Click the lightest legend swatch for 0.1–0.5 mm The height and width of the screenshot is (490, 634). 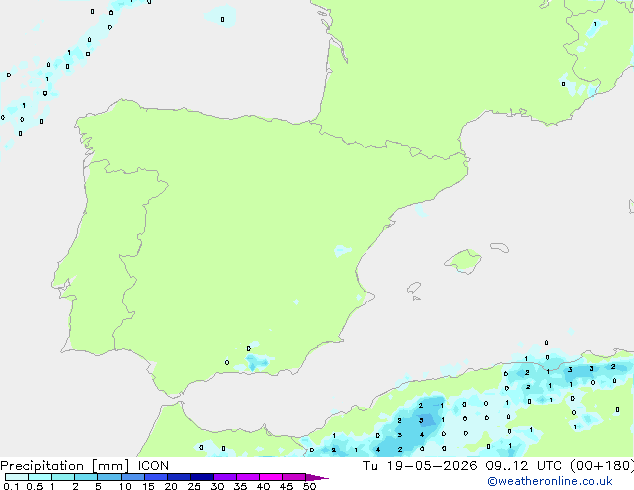point(17,477)
